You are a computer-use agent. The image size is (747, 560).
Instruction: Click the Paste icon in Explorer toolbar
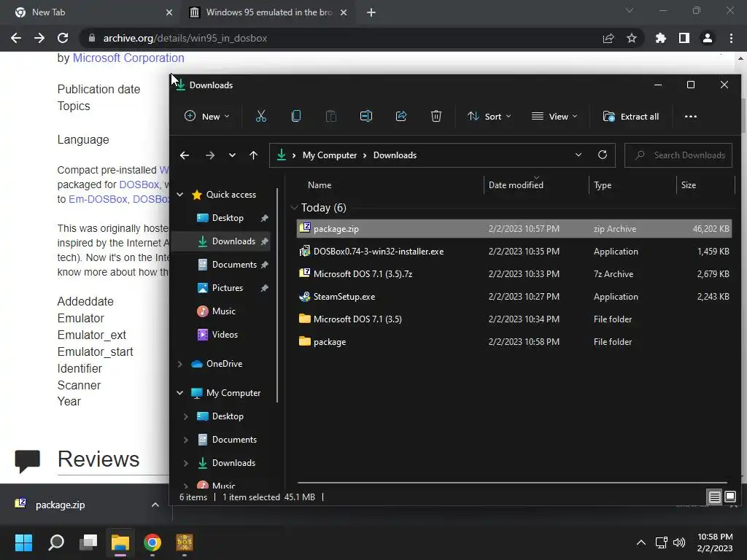point(330,116)
